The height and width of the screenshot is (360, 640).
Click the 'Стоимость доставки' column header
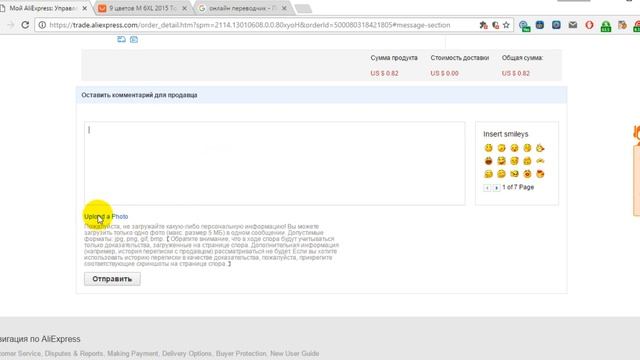(460, 58)
